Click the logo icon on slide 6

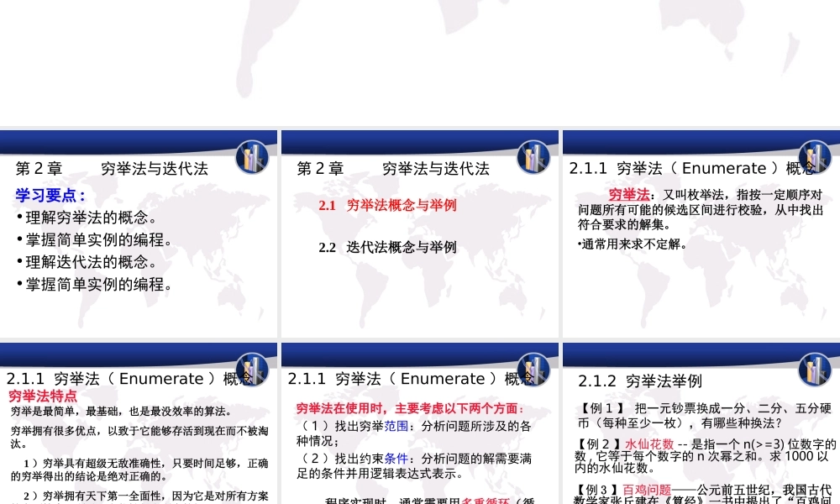pyautogui.click(x=814, y=368)
